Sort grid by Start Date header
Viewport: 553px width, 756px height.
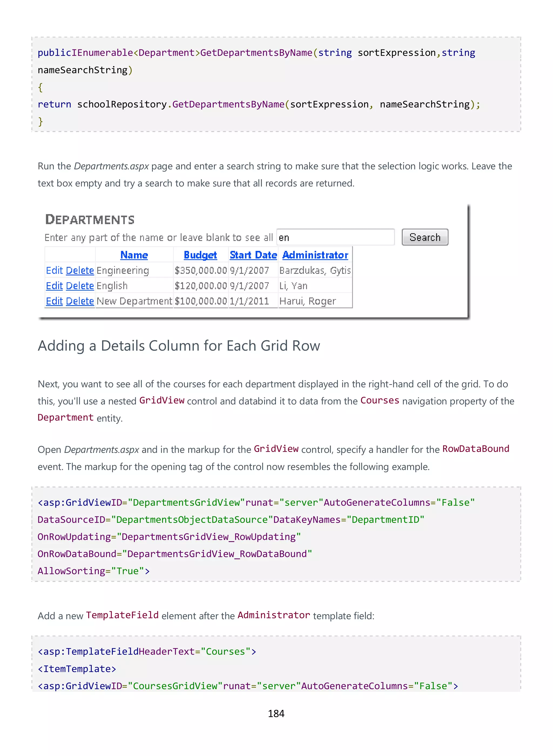pos(253,255)
